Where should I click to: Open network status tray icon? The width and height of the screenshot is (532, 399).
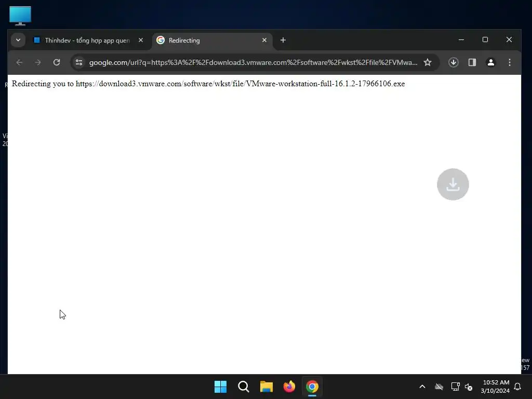455,387
